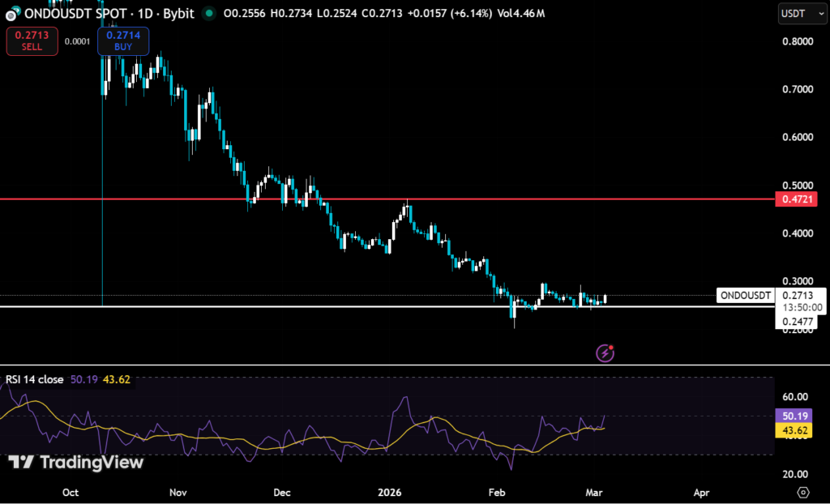Click the ONDOUSDT last price label 0.2713
The image size is (830, 504).
coord(798,296)
